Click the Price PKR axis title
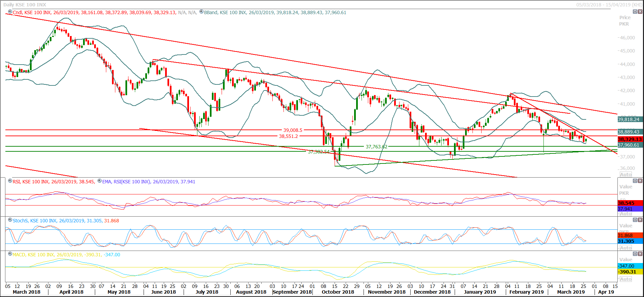The height and width of the screenshot is (297, 644). (x=624, y=21)
